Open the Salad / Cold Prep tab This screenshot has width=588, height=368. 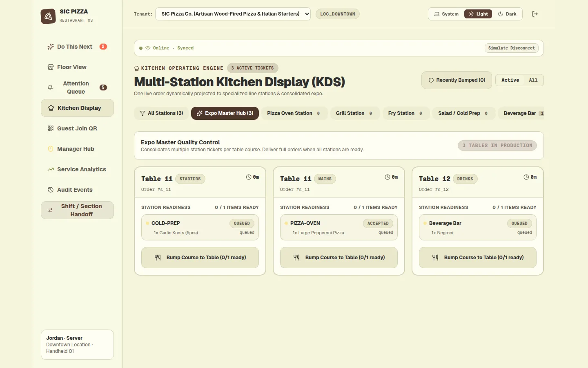464,113
